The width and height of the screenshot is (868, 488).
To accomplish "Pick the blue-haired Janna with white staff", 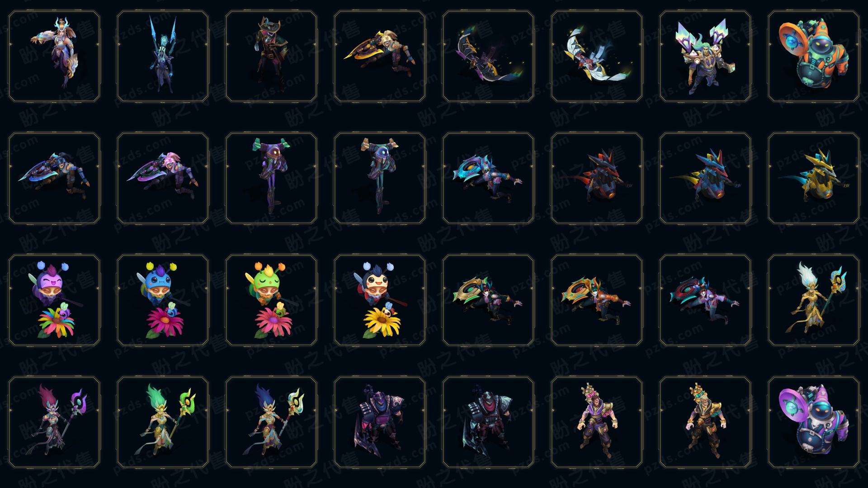I will [271, 422].
